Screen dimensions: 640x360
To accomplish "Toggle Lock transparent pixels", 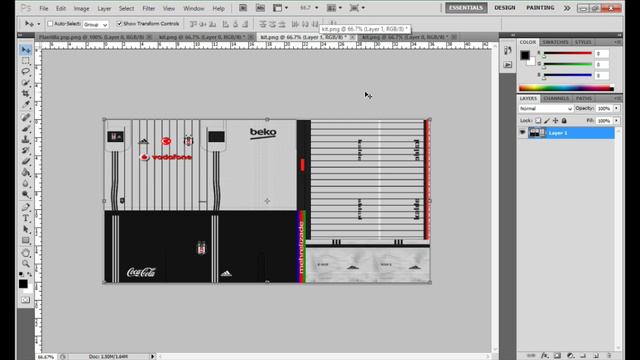I will (x=538, y=120).
